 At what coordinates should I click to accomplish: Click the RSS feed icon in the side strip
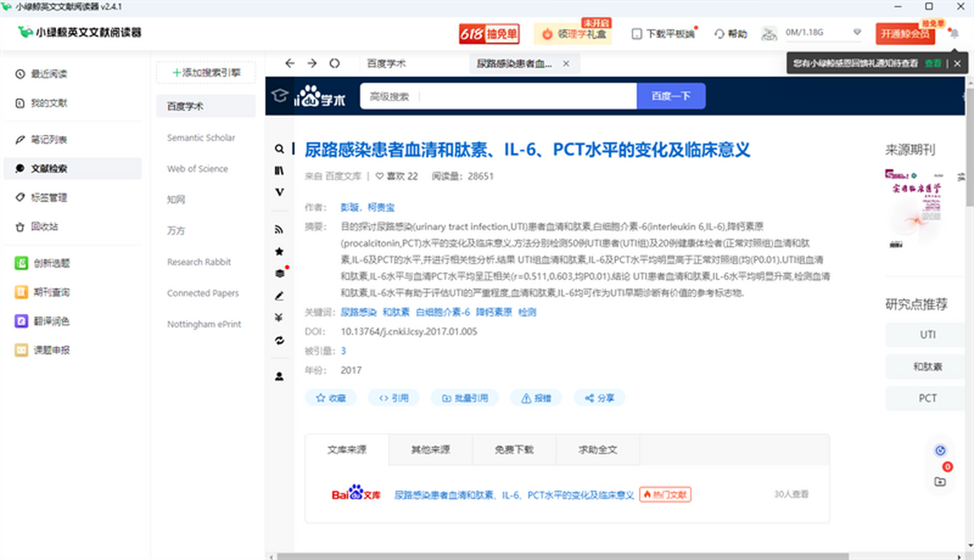pyautogui.click(x=279, y=230)
